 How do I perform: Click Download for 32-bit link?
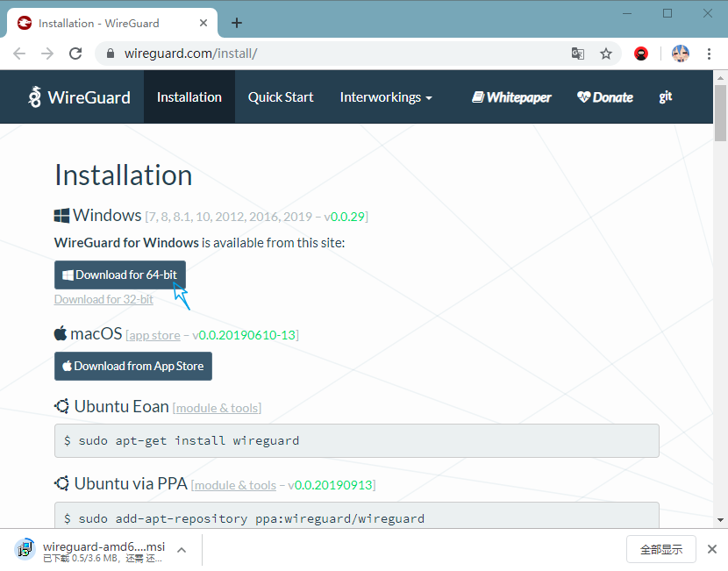pyautogui.click(x=103, y=299)
